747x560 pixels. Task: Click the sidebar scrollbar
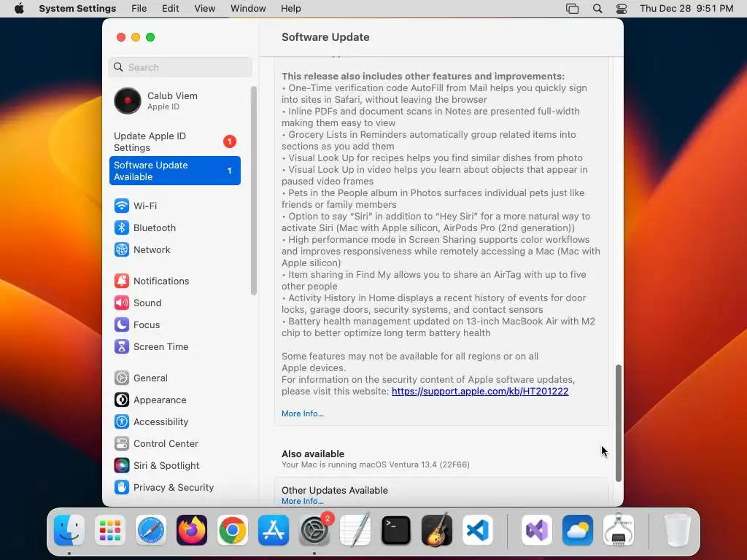(253, 190)
